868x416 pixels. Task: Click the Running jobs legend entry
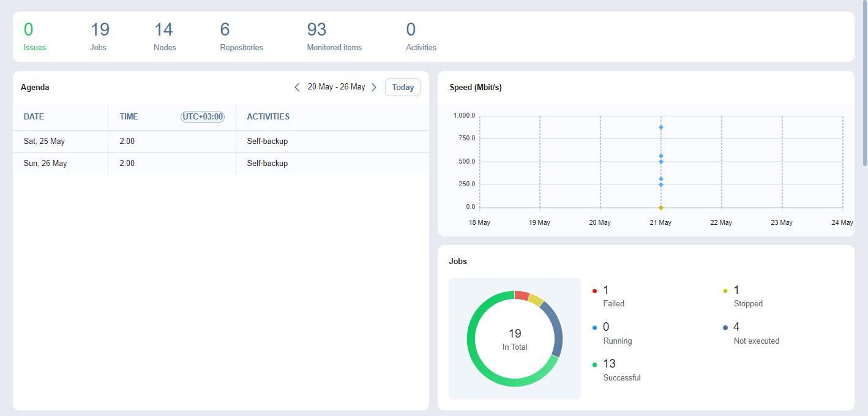tap(617, 333)
